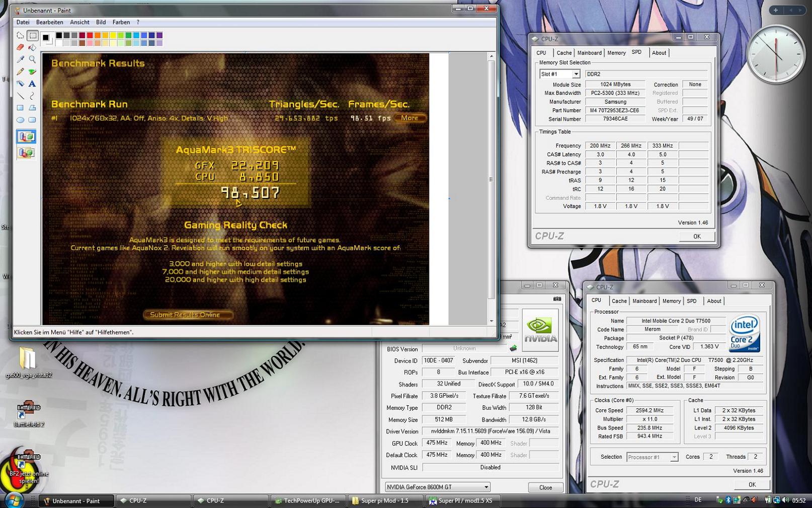The image size is (812, 508).
Task: Enable transparent selection mode in Paint toolbox
Action: point(26,153)
